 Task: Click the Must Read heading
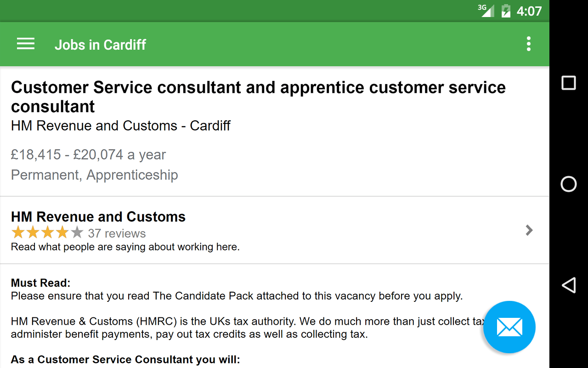(41, 283)
